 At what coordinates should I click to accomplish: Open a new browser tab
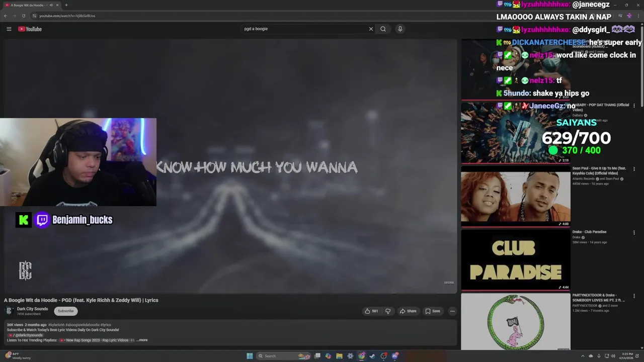click(66, 5)
